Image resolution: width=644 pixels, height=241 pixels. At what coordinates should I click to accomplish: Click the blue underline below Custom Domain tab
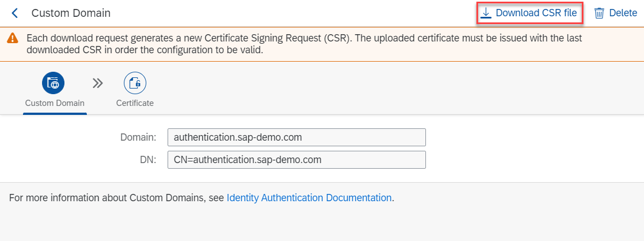click(54, 113)
